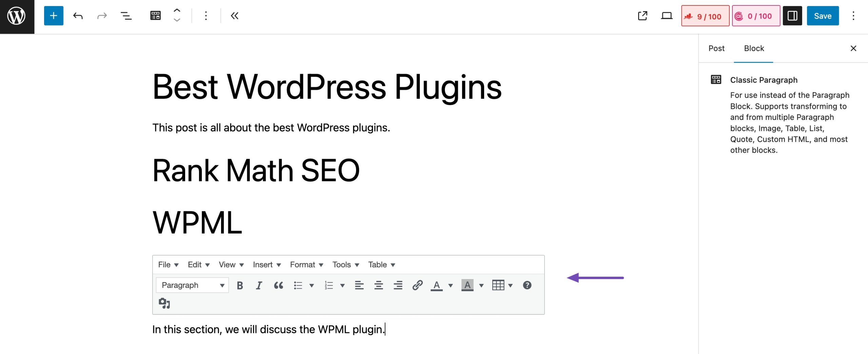Image resolution: width=868 pixels, height=354 pixels.
Task: Align text center
Action: coord(378,286)
